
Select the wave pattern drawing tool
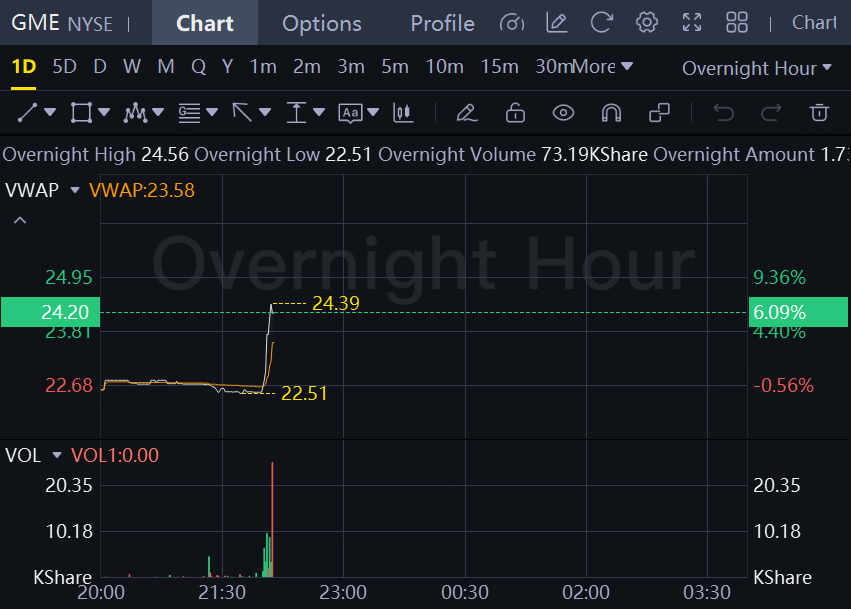pyautogui.click(x=135, y=113)
